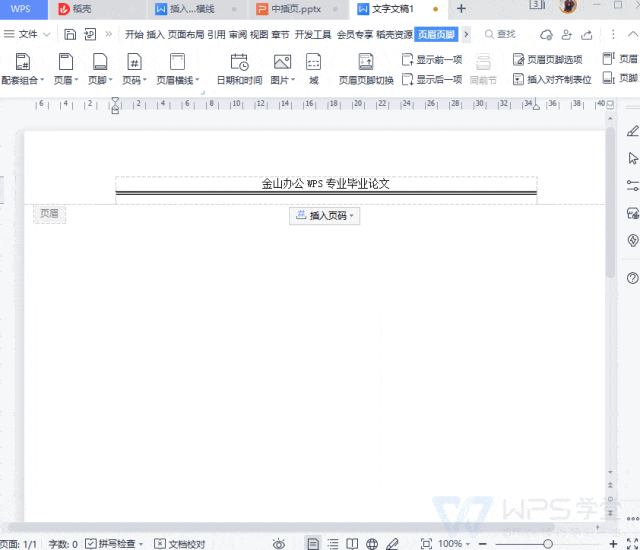This screenshot has height=550, width=640.
Task: Collapse the ribbon with the up chevron
Action: [633, 34]
